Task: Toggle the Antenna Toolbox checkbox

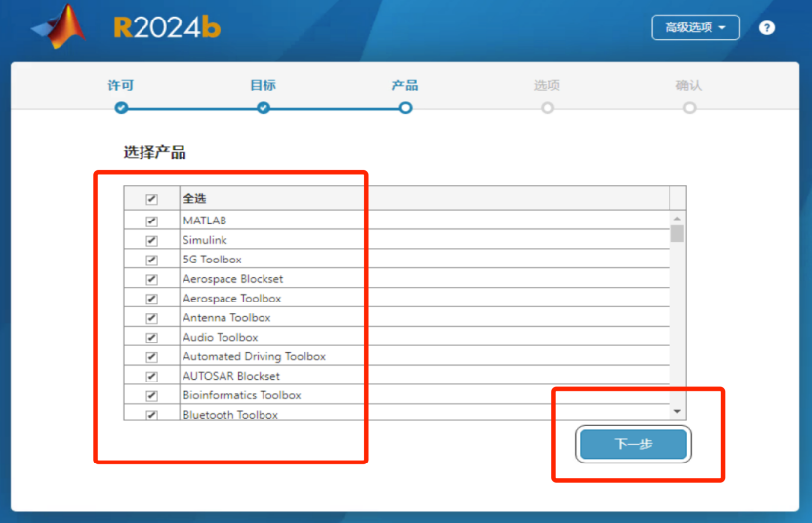Action: click(151, 318)
